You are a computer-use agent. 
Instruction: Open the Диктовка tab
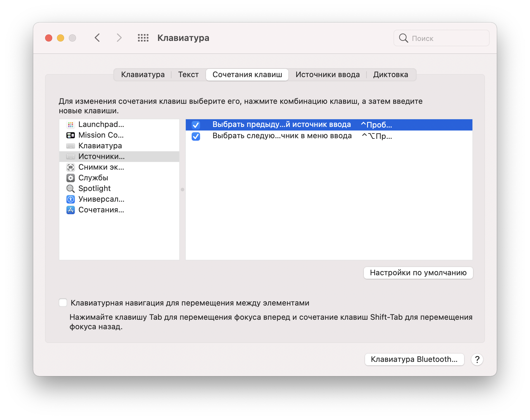tap(391, 75)
